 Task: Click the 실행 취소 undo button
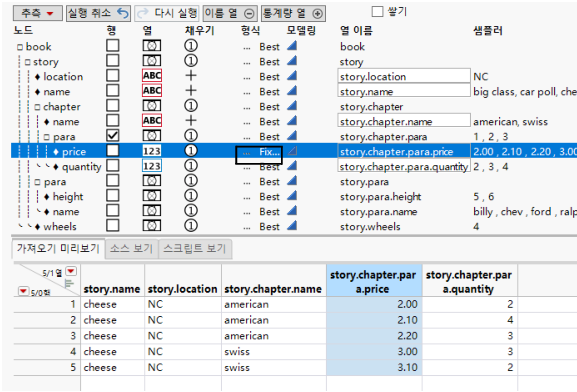(x=98, y=13)
